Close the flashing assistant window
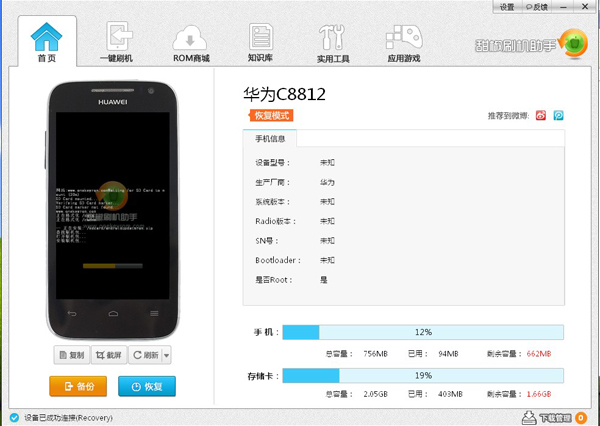This screenshot has height=426, width=600. (x=585, y=7)
